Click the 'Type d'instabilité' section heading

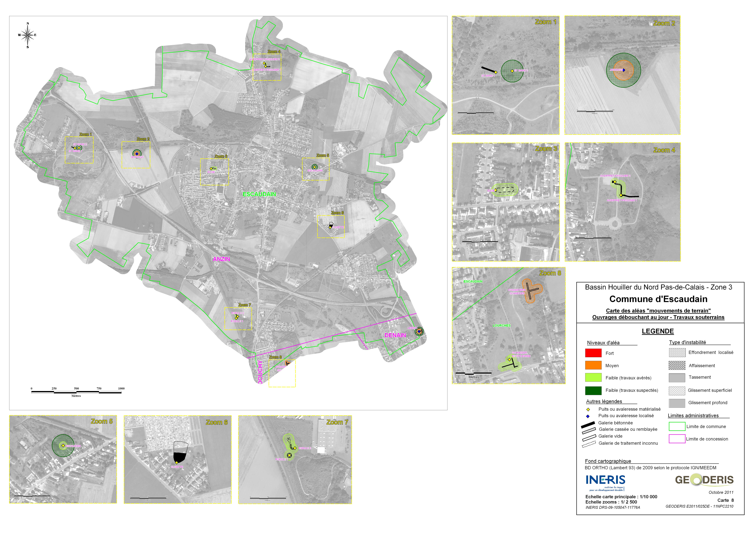click(x=687, y=342)
